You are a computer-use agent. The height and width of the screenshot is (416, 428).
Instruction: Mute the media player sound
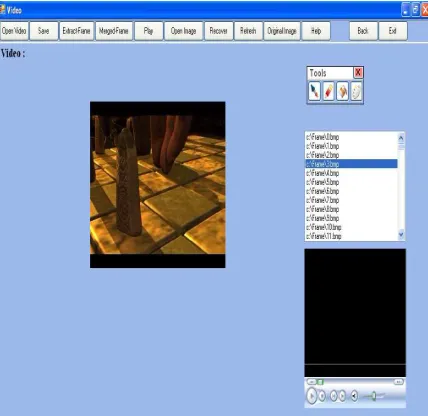pos(354,396)
